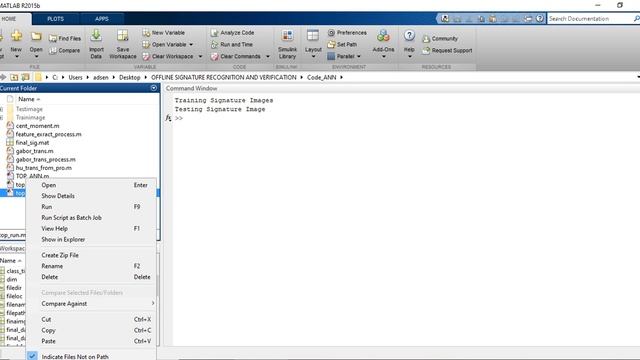Click the function browser fx icon
Image resolution: width=640 pixels, height=360 pixels.
pyautogui.click(x=168, y=118)
